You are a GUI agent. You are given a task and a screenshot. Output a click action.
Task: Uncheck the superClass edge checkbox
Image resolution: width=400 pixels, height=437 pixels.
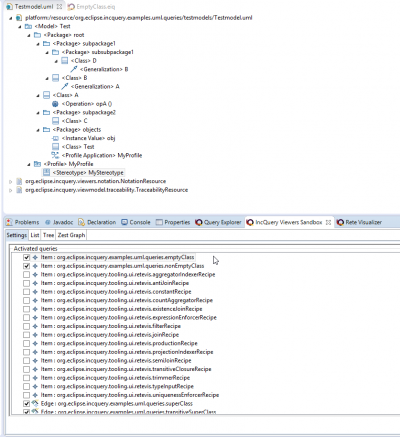click(x=26, y=404)
